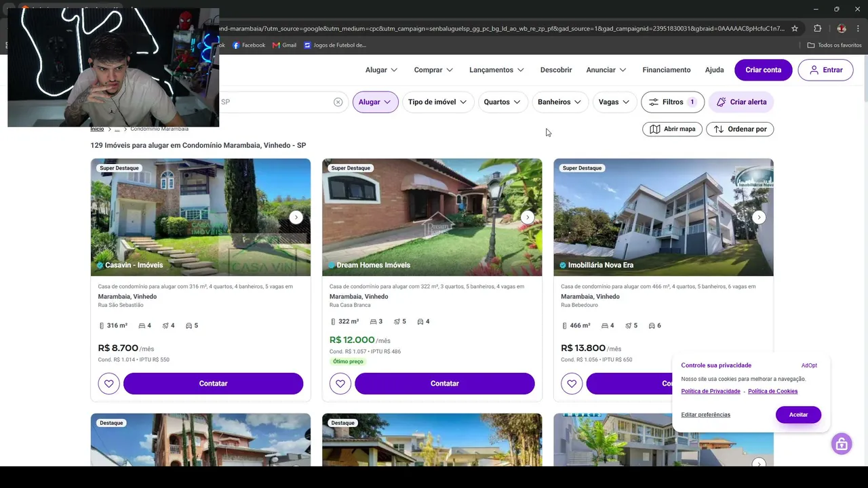Click the Rua Bebedouro address text

coord(579,306)
